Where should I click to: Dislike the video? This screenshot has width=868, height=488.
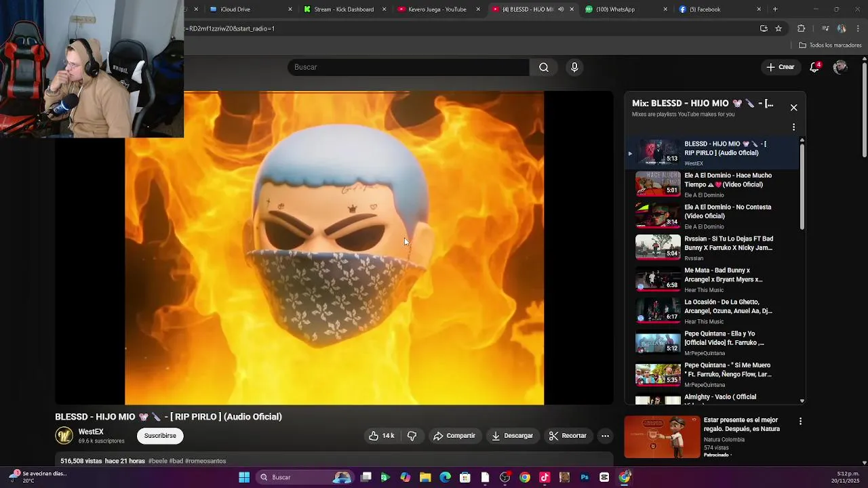click(412, 436)
